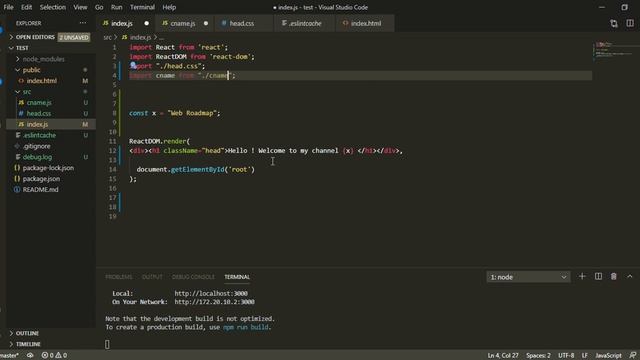Click Ln 4, Col 27 cursor position
Screen dimensions: 640x360
click(x=503, y=356)
